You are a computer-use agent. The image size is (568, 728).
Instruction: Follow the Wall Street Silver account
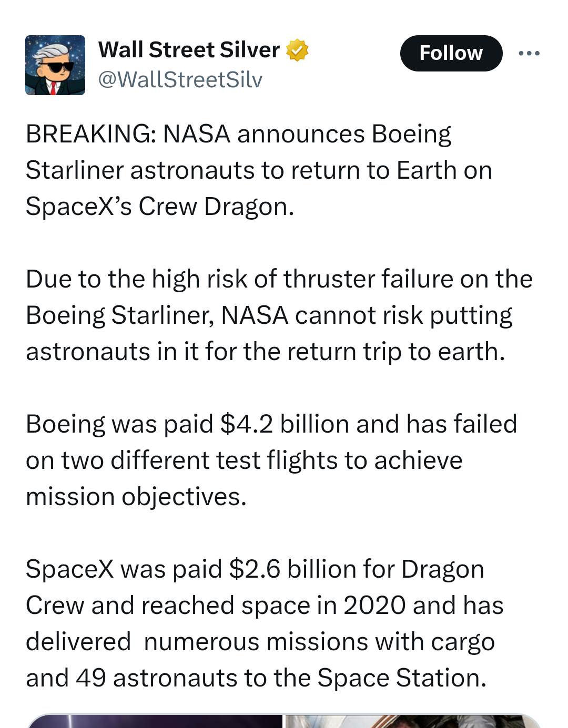451,53
